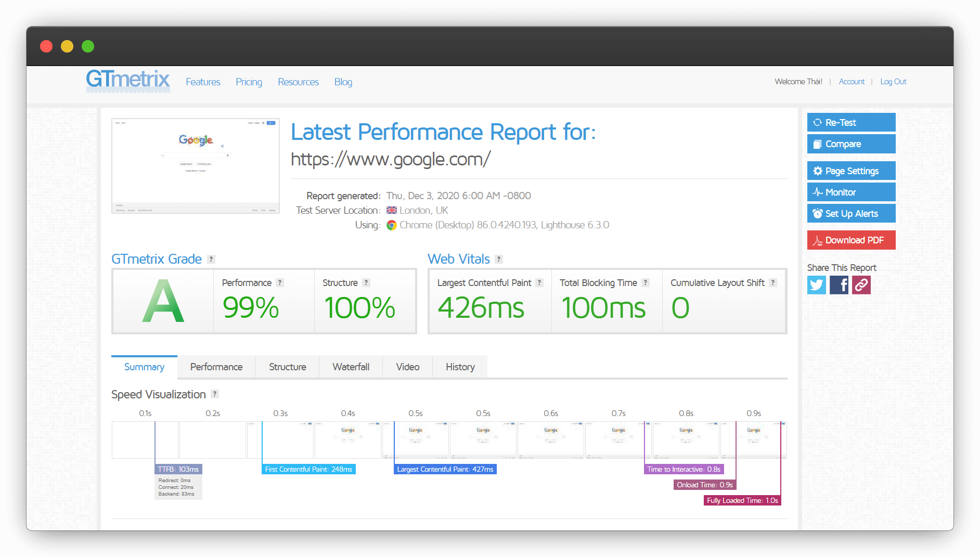Click the 0.9s filmstrip frame thumbnail
Image resolution: width=980 pixels, height=557 pixels.
point(754,440)
